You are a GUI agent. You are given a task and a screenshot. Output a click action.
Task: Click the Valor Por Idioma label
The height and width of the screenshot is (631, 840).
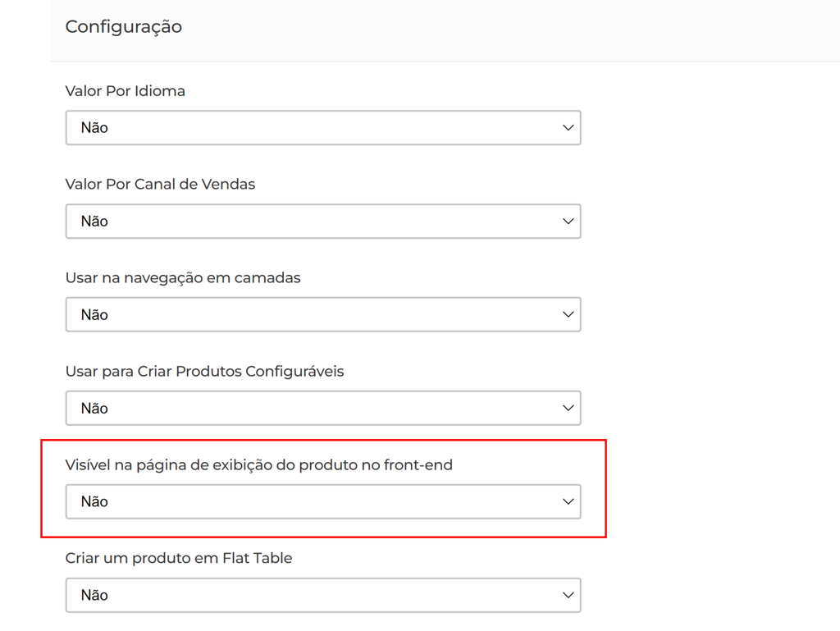(x=126, y=91)
